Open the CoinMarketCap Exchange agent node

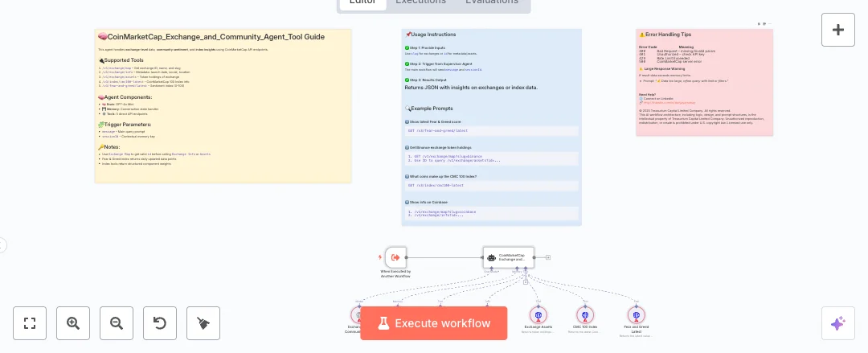508,257
